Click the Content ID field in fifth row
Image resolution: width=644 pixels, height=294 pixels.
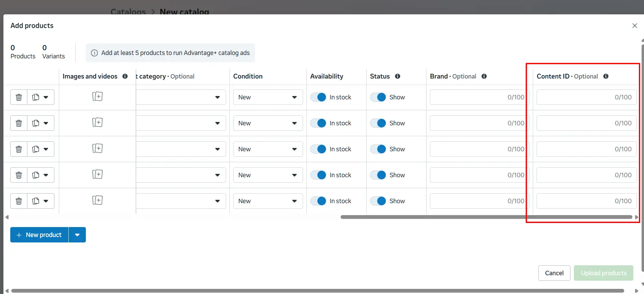(587, 201)
